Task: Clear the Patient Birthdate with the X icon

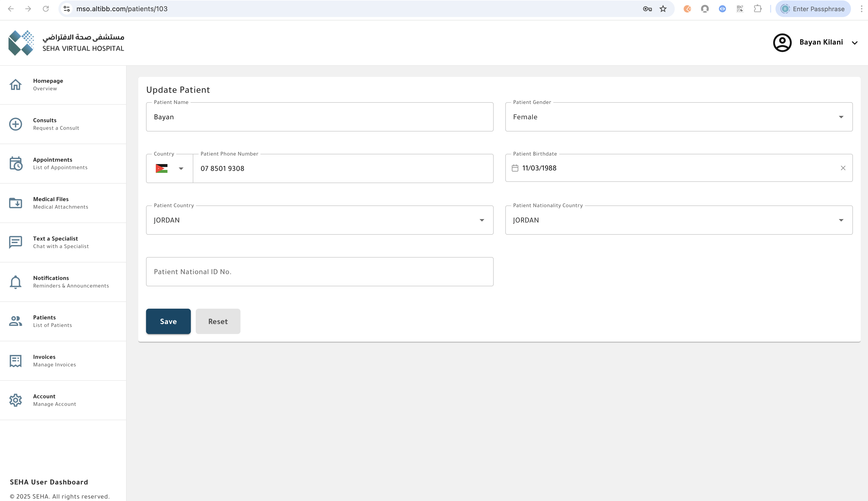Action: coord(843,168)
